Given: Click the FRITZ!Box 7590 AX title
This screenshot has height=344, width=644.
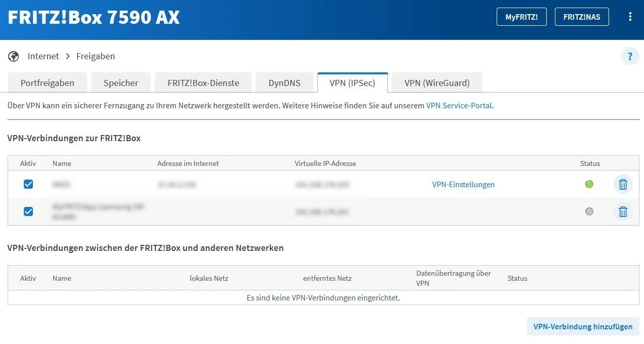Looking at the screenshot, I should click(94, 17).
